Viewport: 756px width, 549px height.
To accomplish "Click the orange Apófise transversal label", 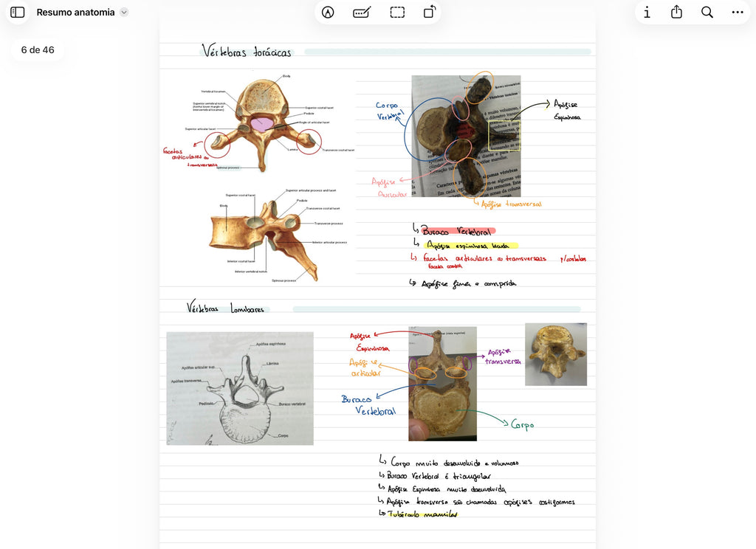I will 511,204.
